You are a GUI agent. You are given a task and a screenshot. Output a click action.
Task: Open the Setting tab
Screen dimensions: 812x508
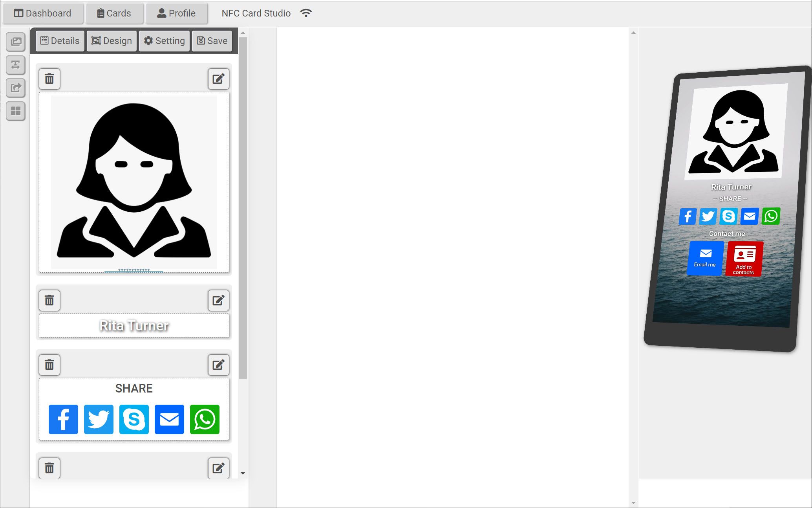(x=164, y=41)
